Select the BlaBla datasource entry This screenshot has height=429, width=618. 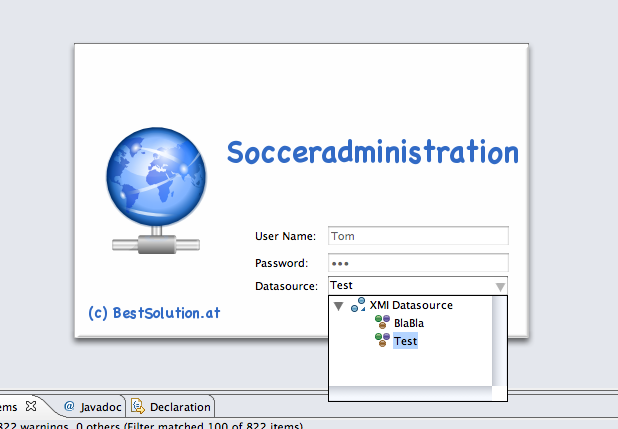pyautogui.click(x=409, y=323)
